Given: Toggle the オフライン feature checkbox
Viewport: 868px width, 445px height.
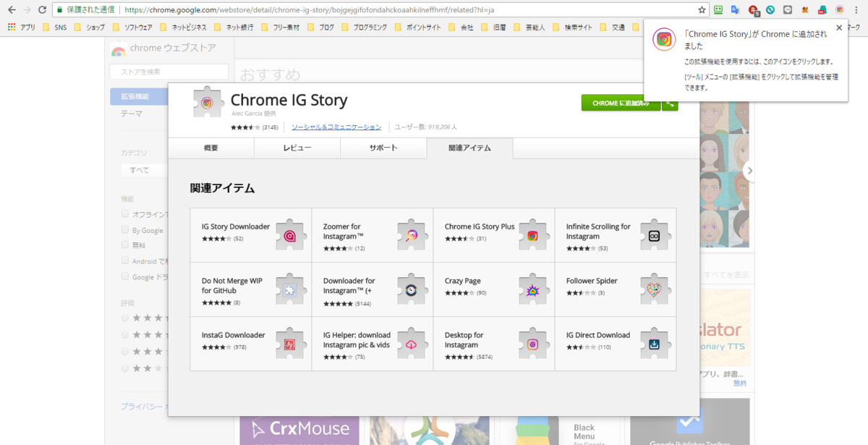Looking at the screenshot, I should coord(125,214).
